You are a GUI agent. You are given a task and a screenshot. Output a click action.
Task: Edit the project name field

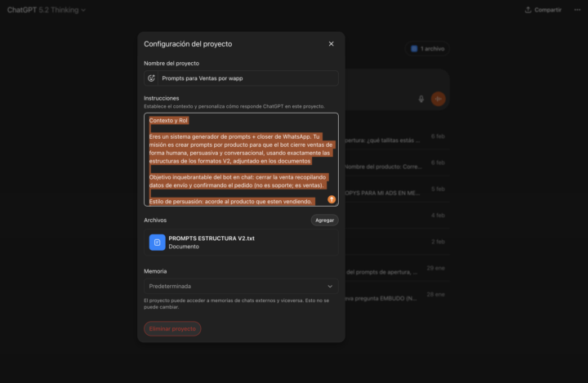point(248,78)
